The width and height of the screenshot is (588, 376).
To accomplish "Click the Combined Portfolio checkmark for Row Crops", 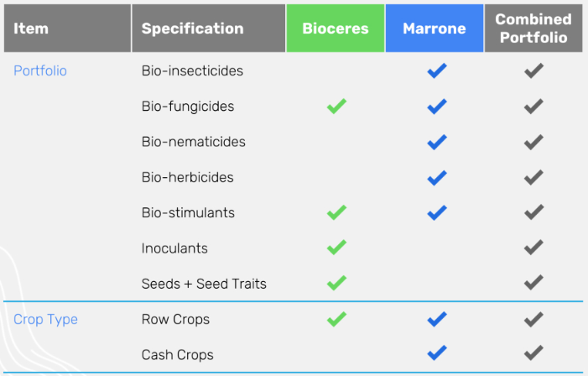I will tap(533, 320).
